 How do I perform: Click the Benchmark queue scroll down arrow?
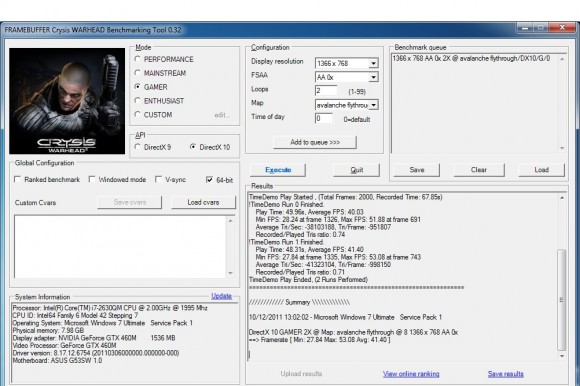coord(562,148)
